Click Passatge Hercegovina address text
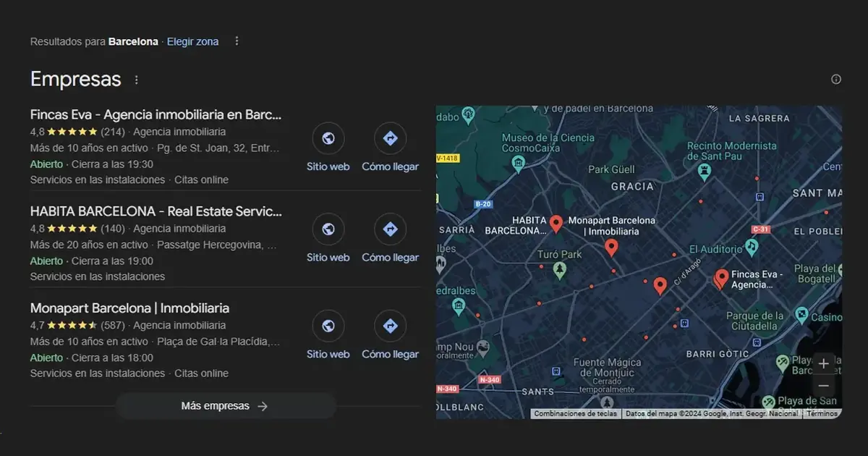 [217, 245]
